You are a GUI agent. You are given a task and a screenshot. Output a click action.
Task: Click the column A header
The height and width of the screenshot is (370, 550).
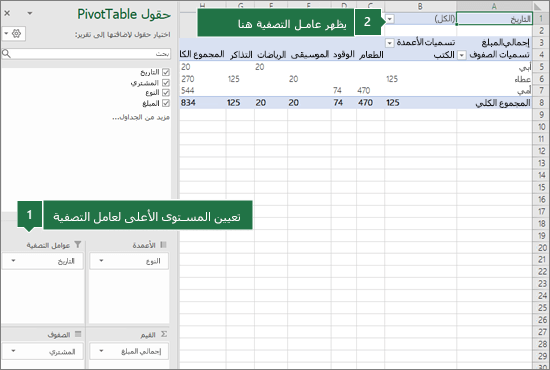(494, 6)
